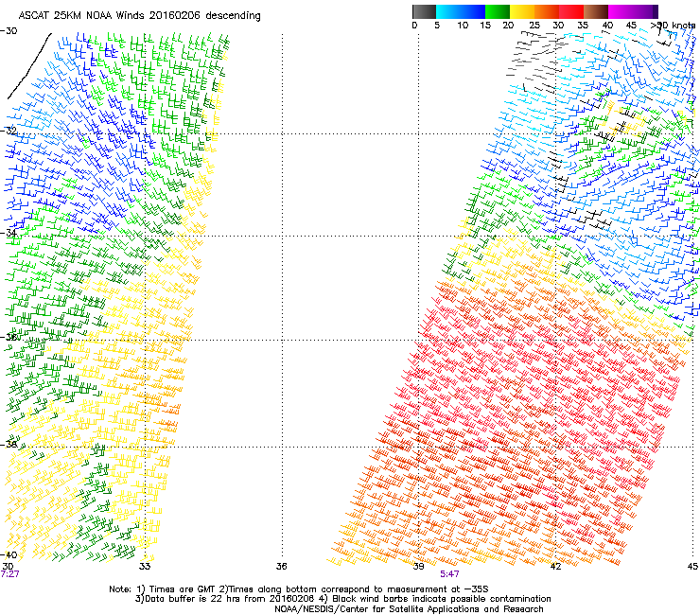Click the legend tick label '5'
The width and height of the screenshot is (700, 615).
[x=437, y=25]
